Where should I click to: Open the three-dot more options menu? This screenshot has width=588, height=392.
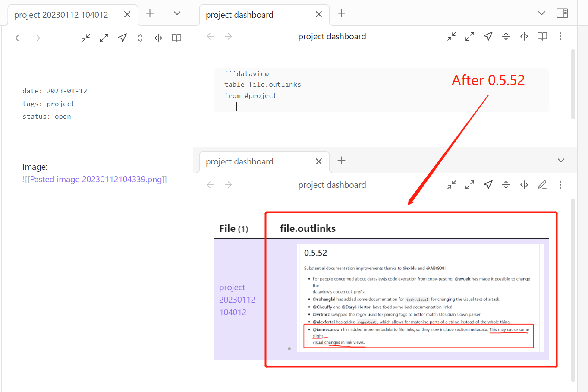(x=560, y=36)
